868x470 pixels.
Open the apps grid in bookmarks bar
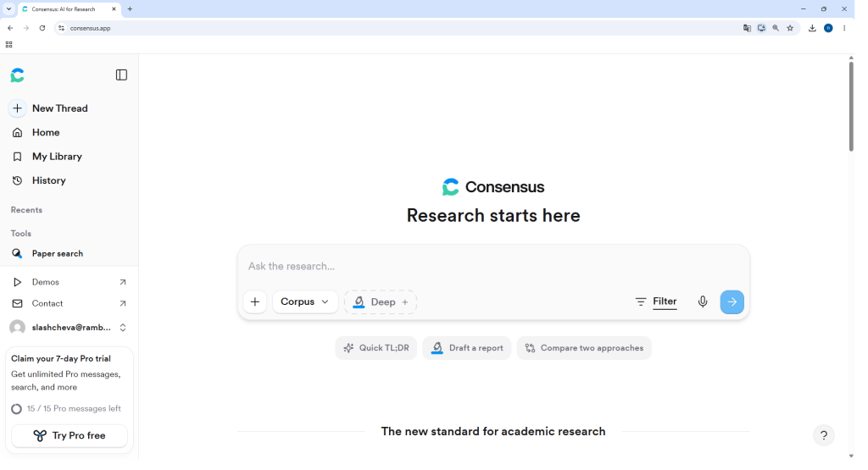coord(8,45)
